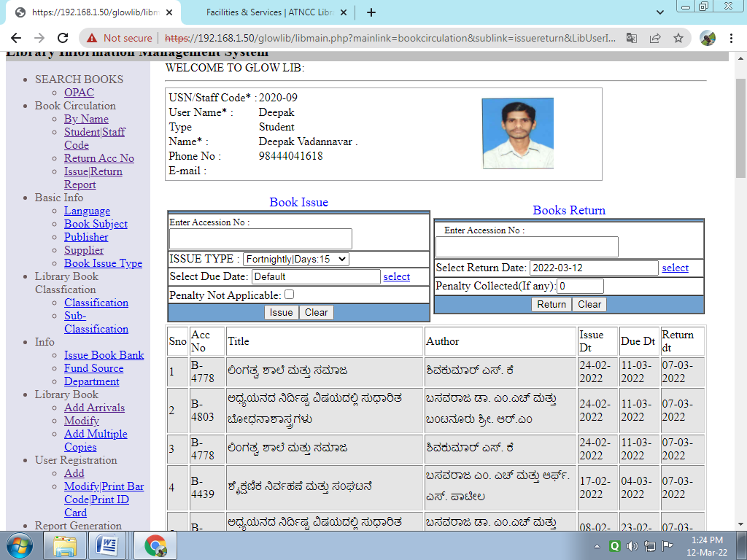Image resolution: width=747 pixels, height=560 pixels.
Task: Expand Chrome's tab search chevron
Action: 660,12
